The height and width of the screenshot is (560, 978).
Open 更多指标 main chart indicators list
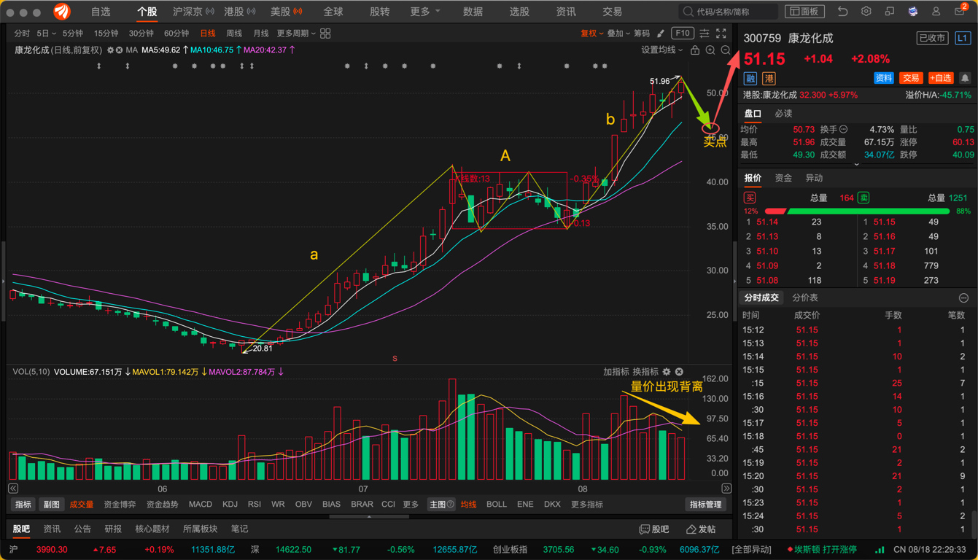pyautogui.click(x=586, y=505)
